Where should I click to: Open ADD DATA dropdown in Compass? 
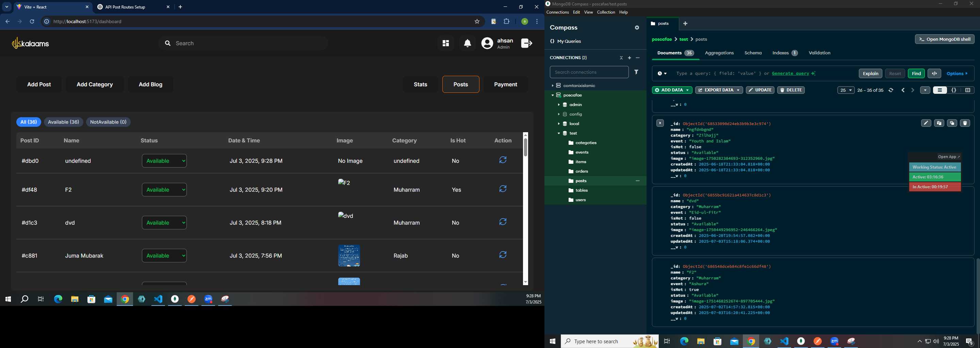point(672,90)
